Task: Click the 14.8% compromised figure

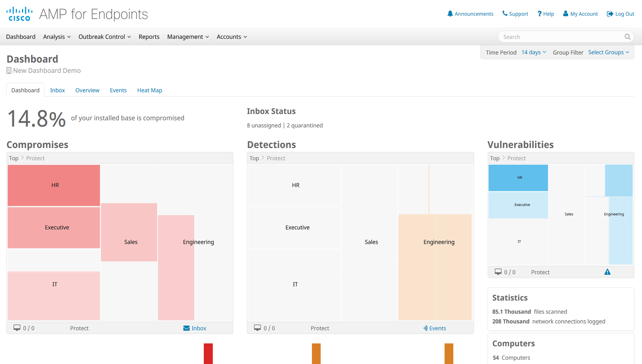Action: [37, 118]
